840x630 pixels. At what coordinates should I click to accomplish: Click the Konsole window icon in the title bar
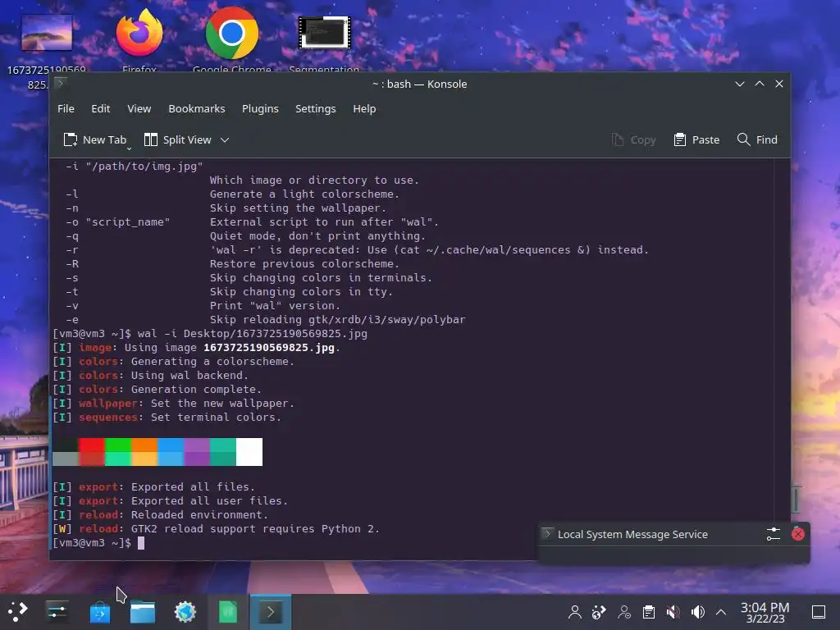point(61,83)
